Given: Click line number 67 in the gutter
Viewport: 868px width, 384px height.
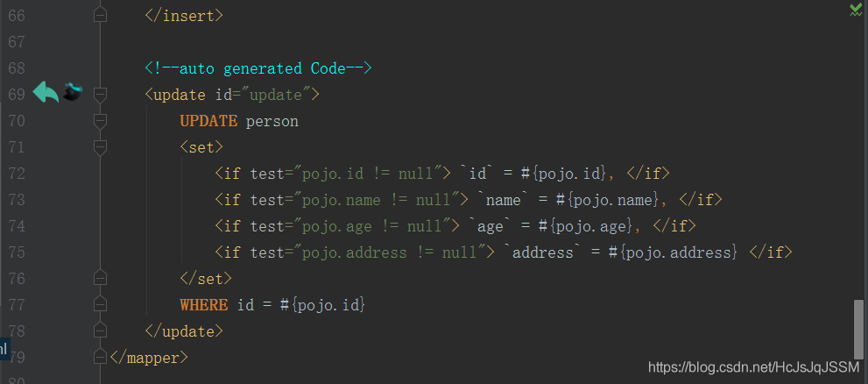Looking at the screenshot, I should pyautogui.click(x=16, y=41).
